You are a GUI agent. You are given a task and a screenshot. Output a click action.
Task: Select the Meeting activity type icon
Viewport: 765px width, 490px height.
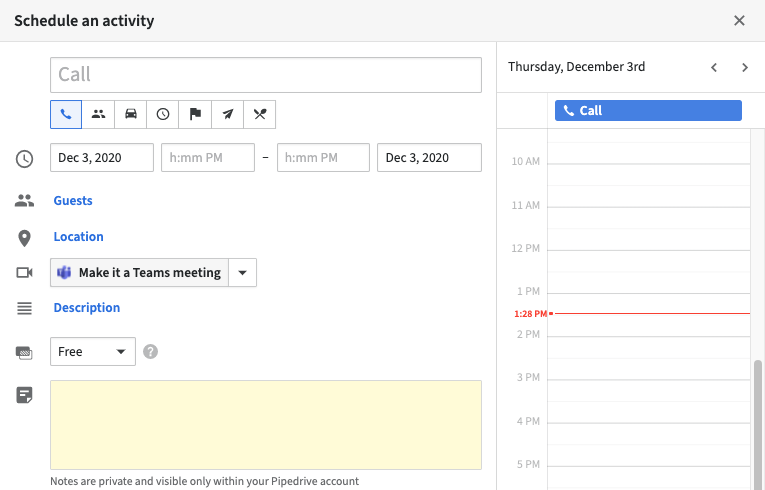[99, 114]
